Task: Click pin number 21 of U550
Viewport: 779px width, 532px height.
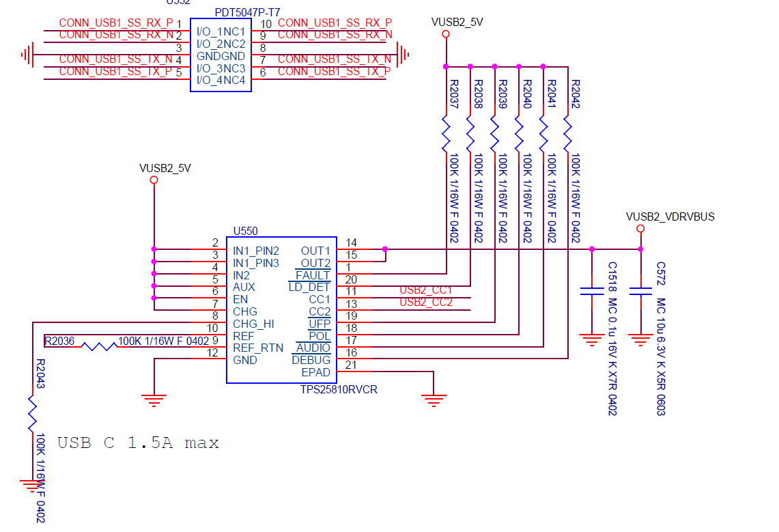Action: pos(351,365)
